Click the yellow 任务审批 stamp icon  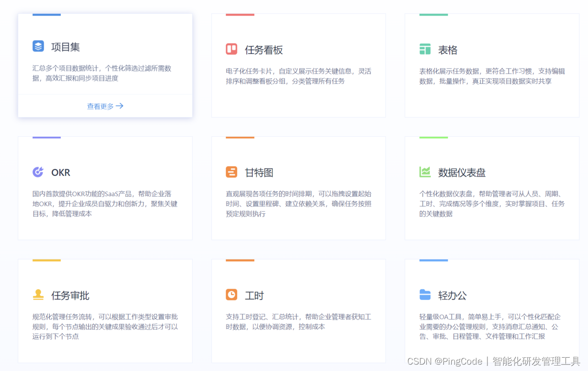pyautogui.click(x=38, y=295)
